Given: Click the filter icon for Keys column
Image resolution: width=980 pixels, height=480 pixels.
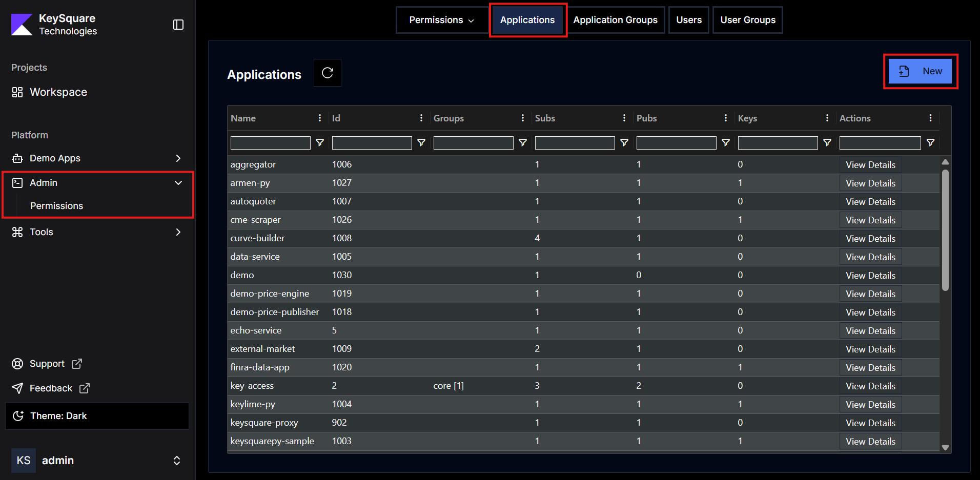Looking at the screenshot, I should (x=827, y=143).
